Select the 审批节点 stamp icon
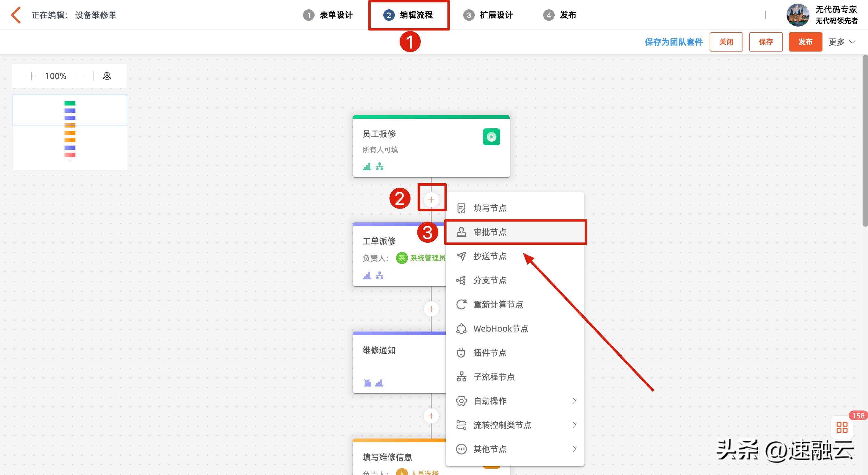 (x=462, y=232)
